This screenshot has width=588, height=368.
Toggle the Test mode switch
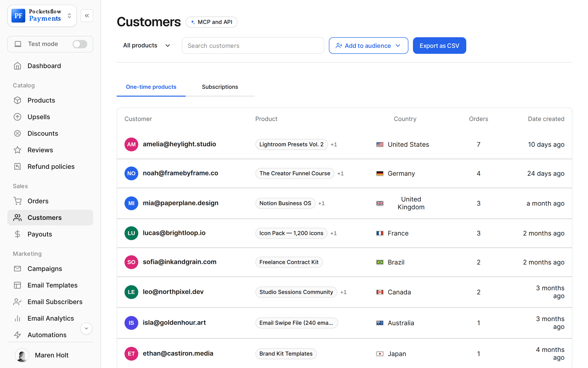click(x=80, y=44)
